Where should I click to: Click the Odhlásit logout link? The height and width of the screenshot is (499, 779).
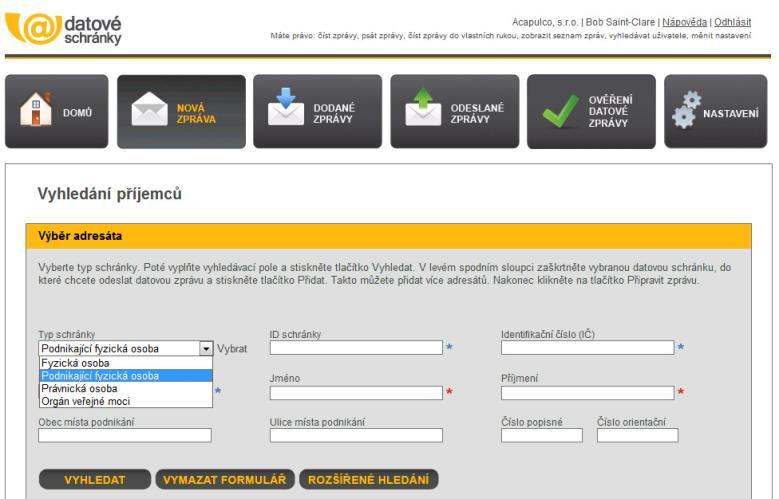[733, 22]
